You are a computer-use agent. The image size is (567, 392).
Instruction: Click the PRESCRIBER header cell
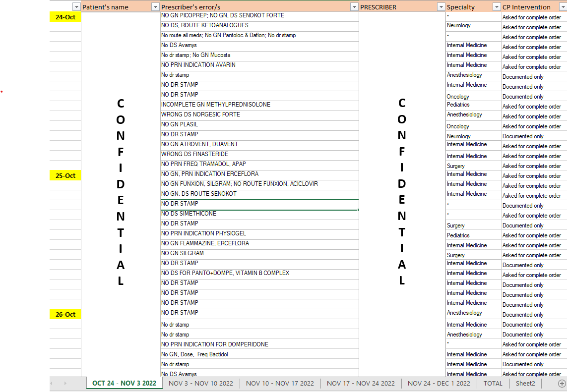(x=402, y=7)
